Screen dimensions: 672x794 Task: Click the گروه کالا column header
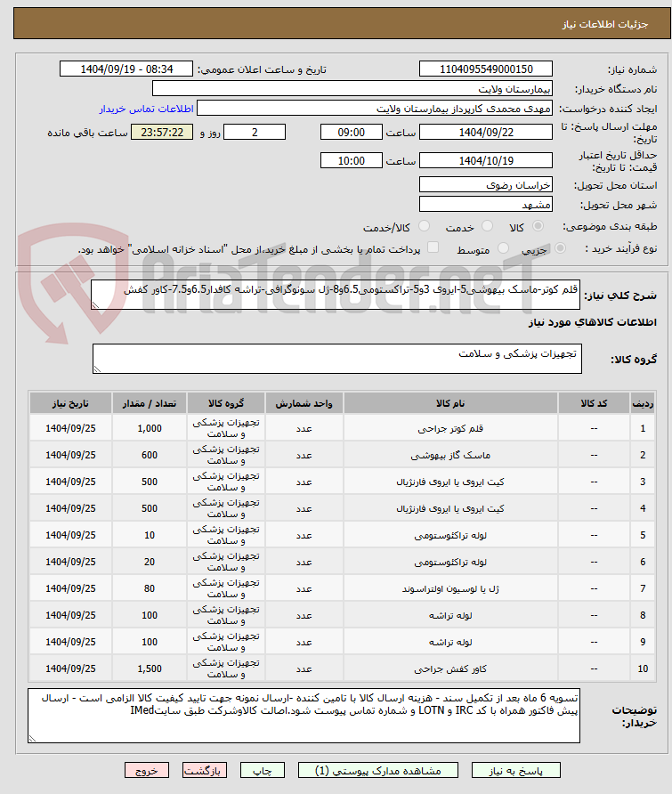pos(226,403)
